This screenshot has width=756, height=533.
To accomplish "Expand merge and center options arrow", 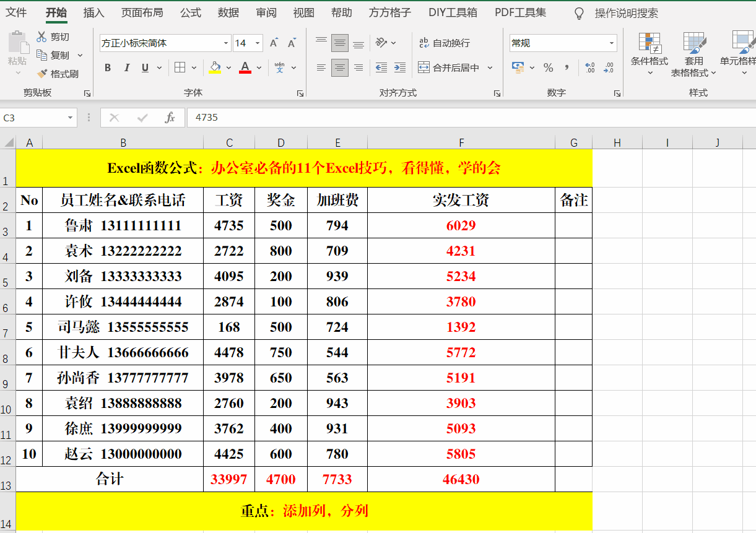I will 490,67.
